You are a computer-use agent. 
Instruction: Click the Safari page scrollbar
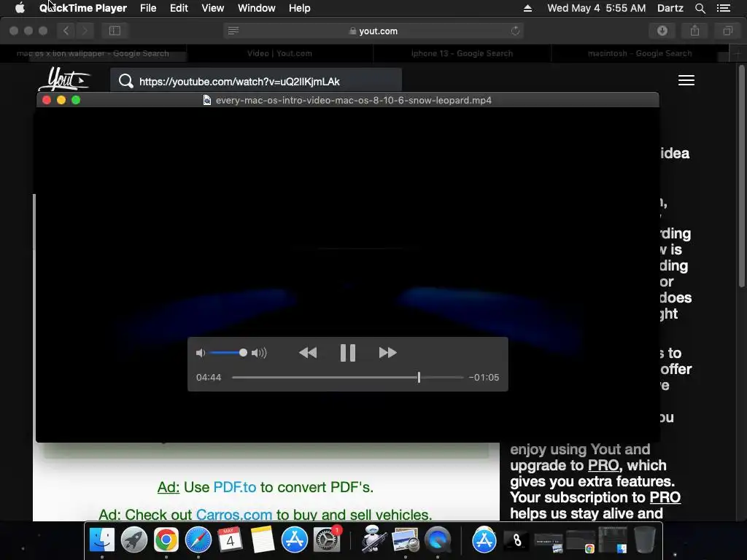coord(742,176)
